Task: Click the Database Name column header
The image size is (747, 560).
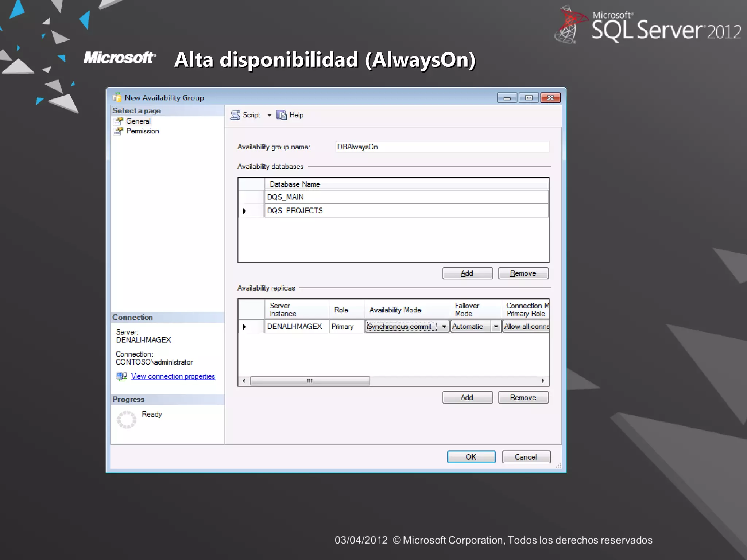Action: 407,184
